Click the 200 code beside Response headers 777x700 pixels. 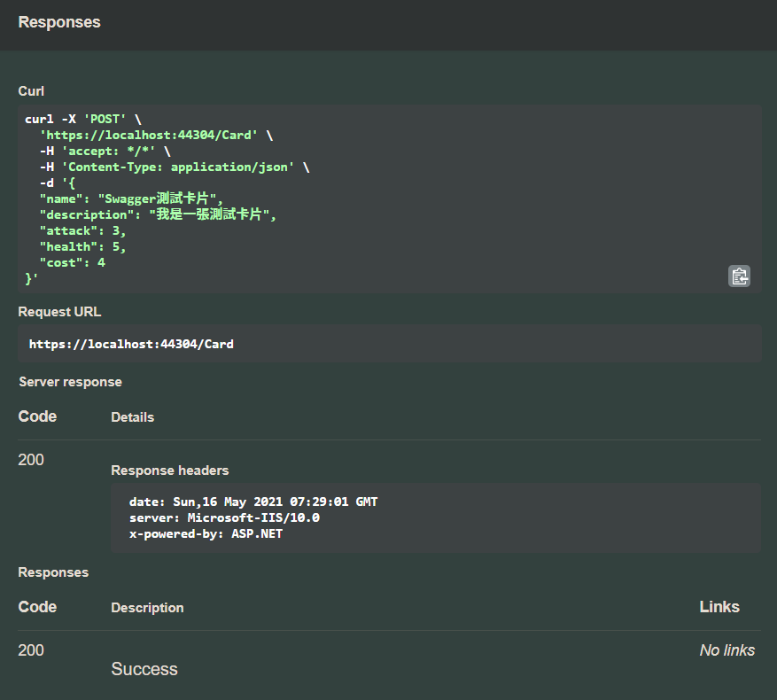click(x=31, y=460)
